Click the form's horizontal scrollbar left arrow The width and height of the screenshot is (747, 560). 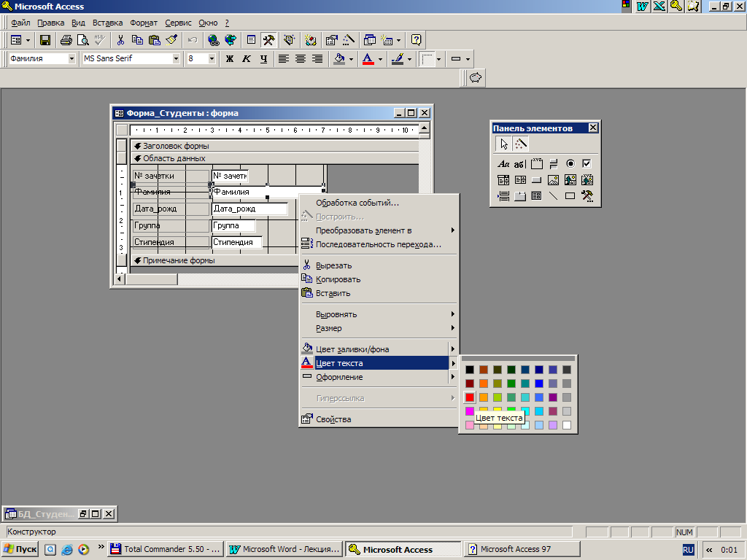(120, 279)
